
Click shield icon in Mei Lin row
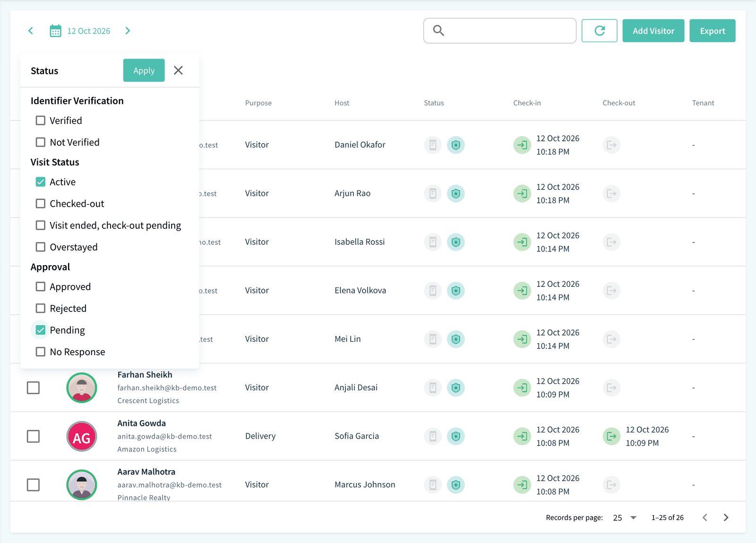[456, 339]
